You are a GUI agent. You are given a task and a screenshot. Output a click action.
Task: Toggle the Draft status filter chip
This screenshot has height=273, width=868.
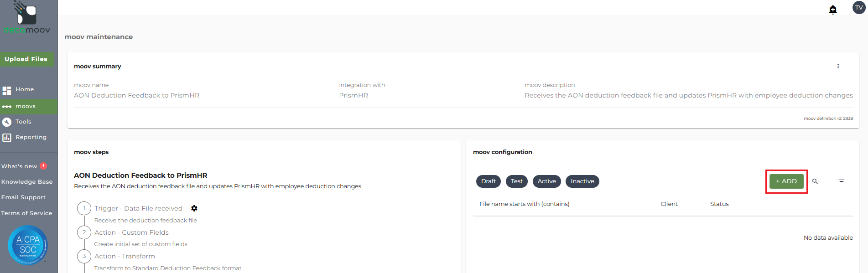489,181
